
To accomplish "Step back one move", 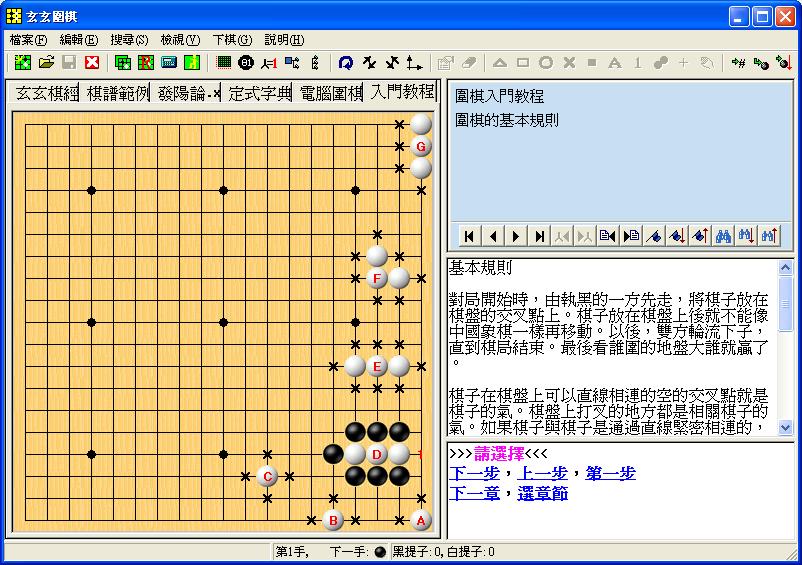I will (x=493, y=236).
